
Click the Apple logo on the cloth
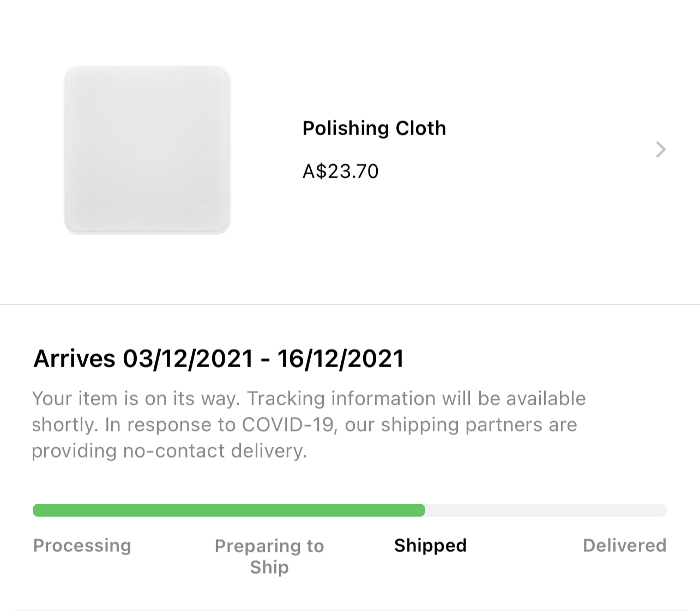205,209
